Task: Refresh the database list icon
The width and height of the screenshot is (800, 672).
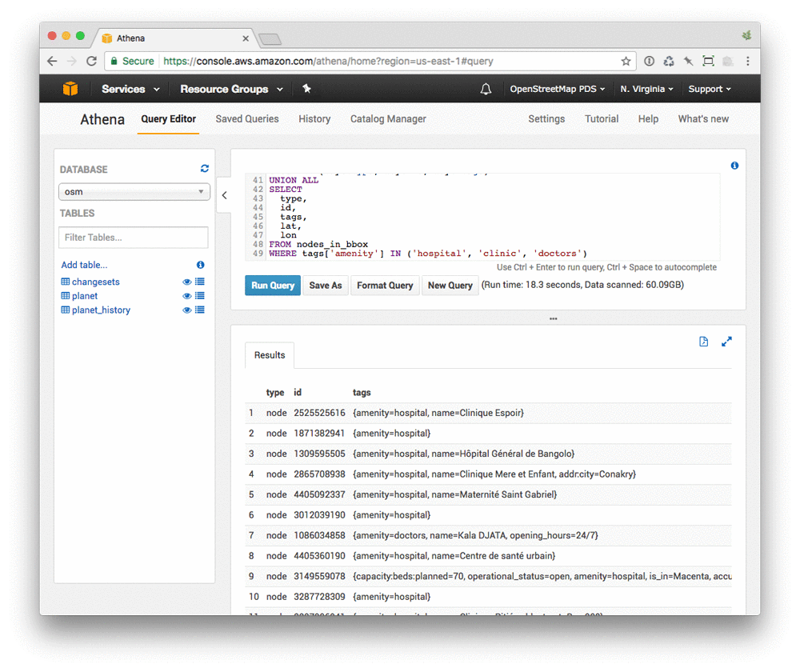Action: [205, 168]
